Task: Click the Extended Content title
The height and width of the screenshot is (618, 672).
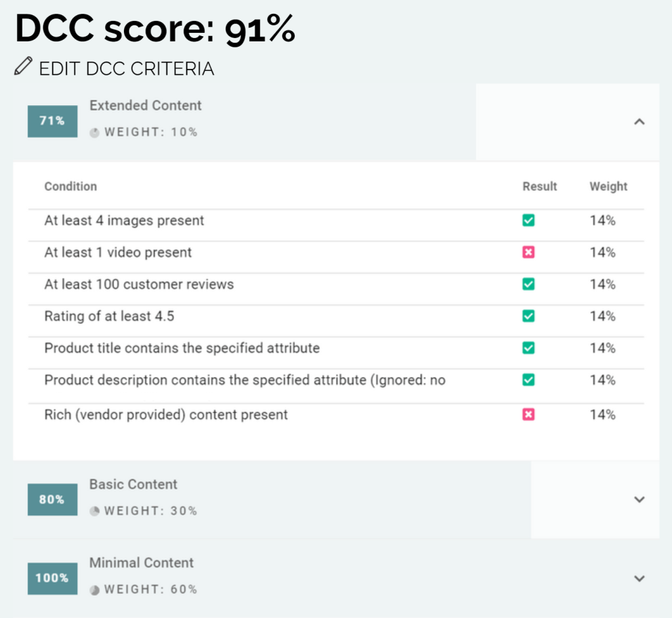Action: [146, 106]
